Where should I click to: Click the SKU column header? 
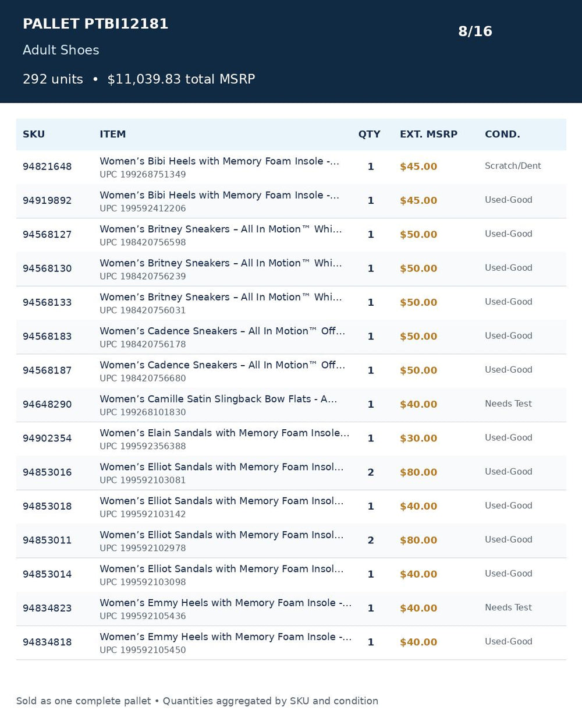click(34, 134)
